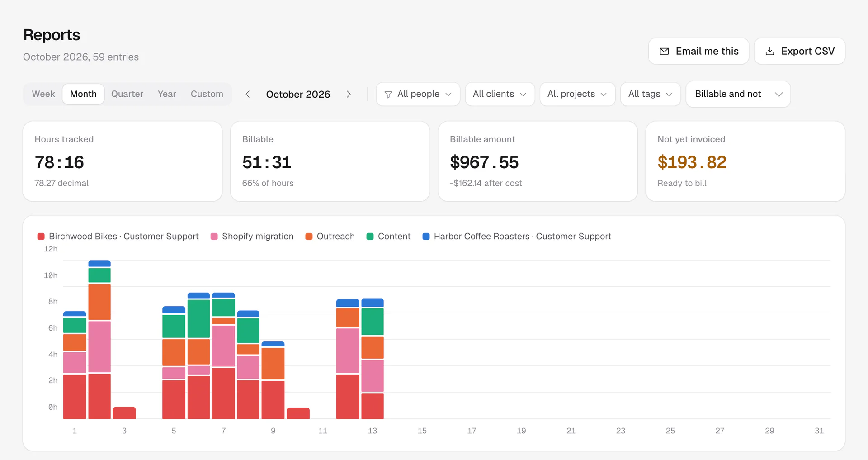
Task: Click the 78.27 decimal subtext
Action: click(x=61, y=183)
